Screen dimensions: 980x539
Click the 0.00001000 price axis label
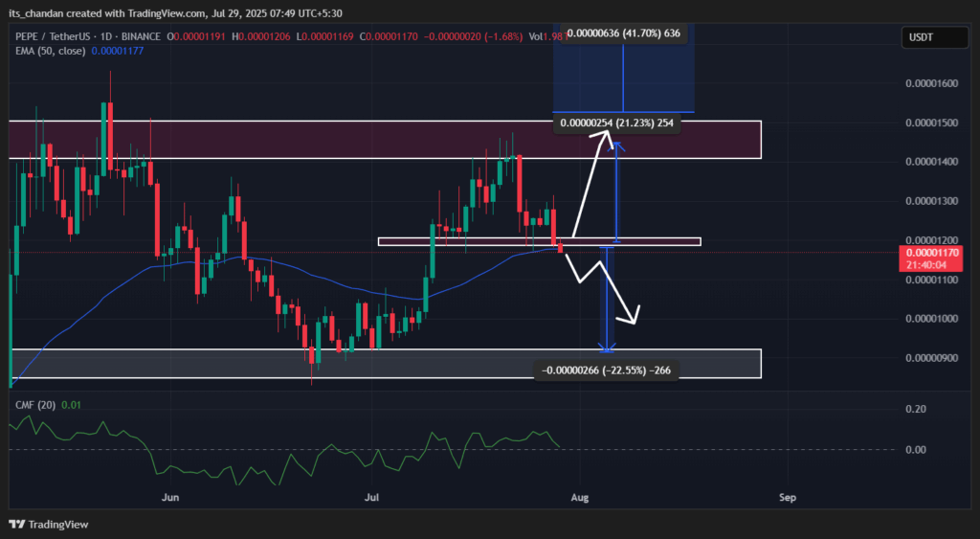[931, 319]
